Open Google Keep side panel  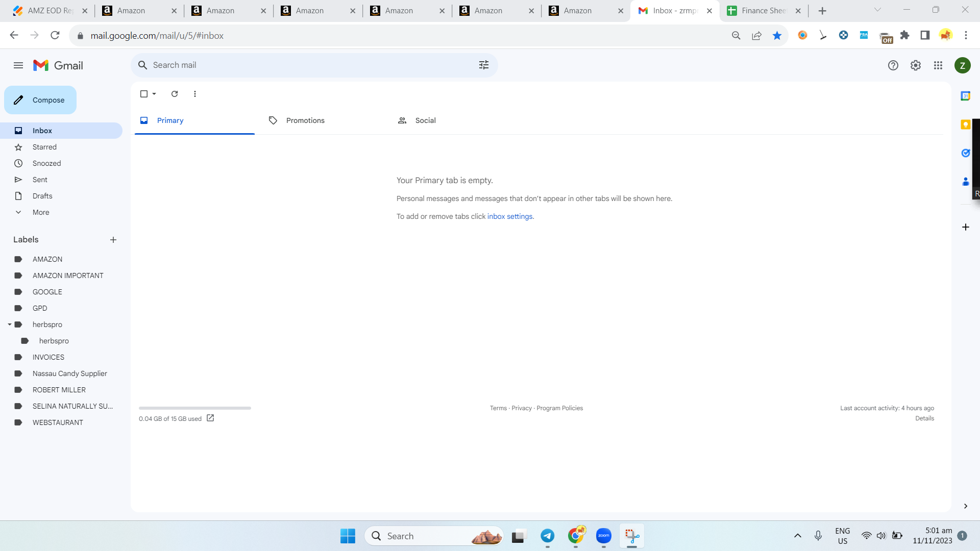(x=965, y=124)
